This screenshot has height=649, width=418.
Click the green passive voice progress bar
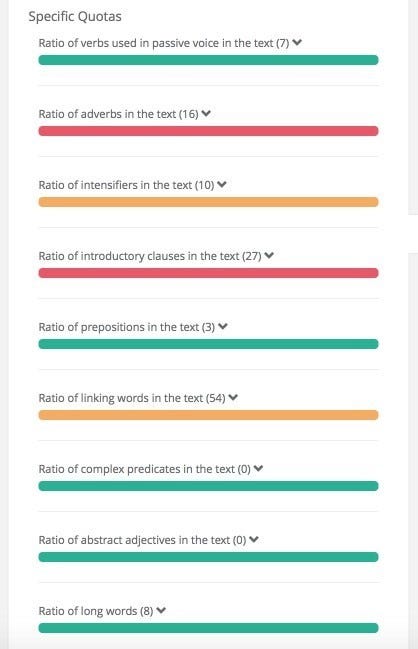point(208,60)
